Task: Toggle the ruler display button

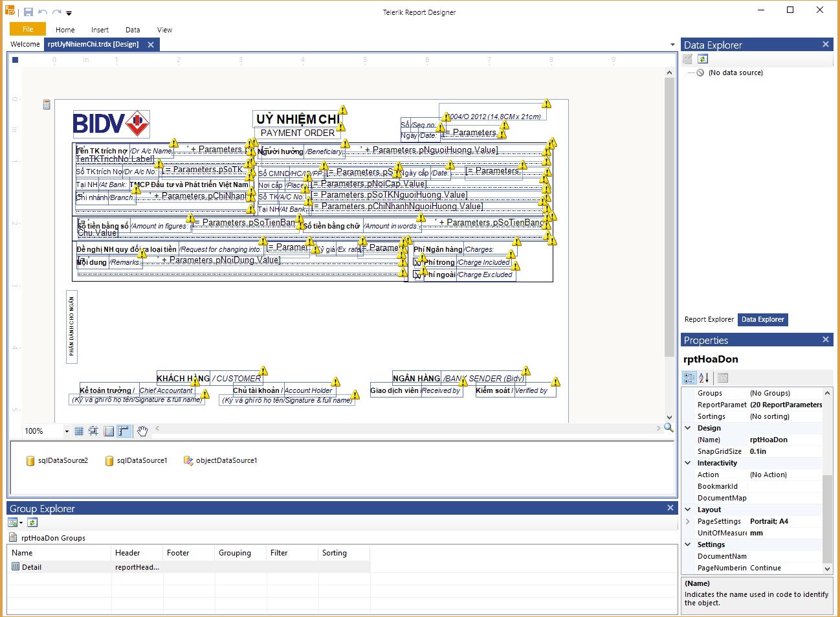Action: coord(124,431)
